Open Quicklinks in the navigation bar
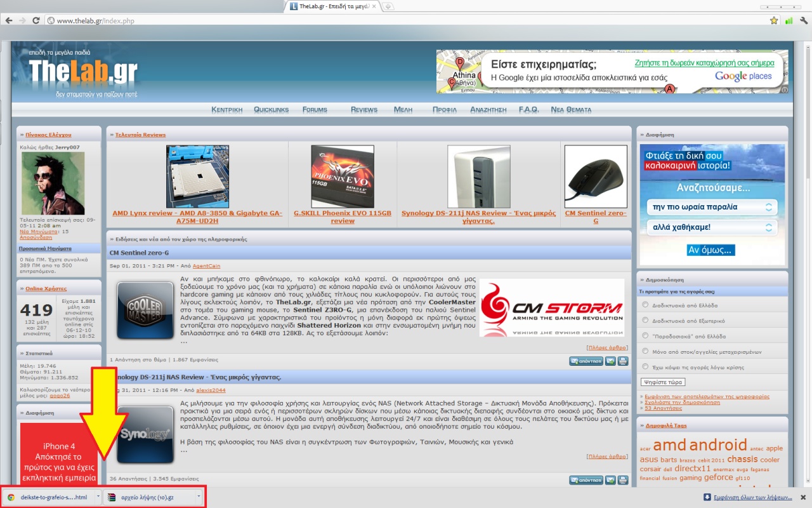Viewport: 812px width, 508px height. (272, 109)
